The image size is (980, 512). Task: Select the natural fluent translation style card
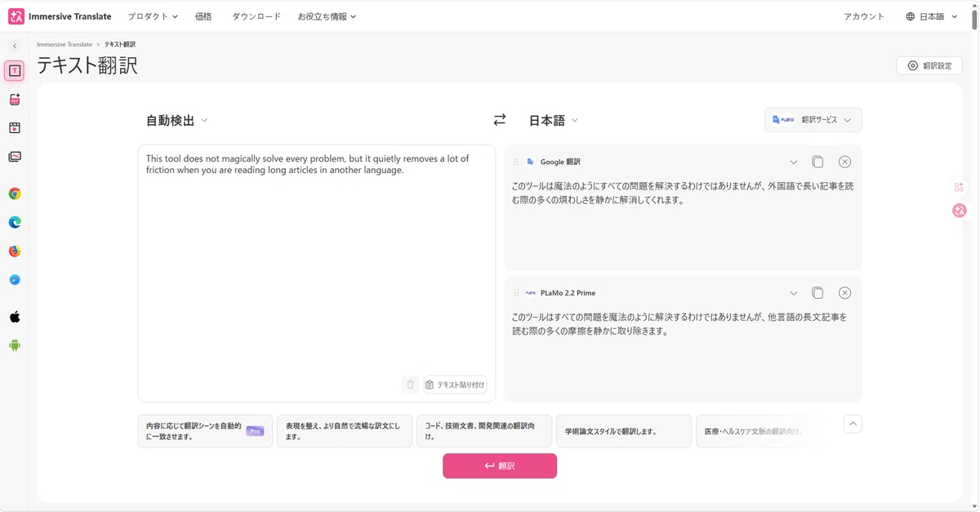pyautogui.click(x=345, y=431)
